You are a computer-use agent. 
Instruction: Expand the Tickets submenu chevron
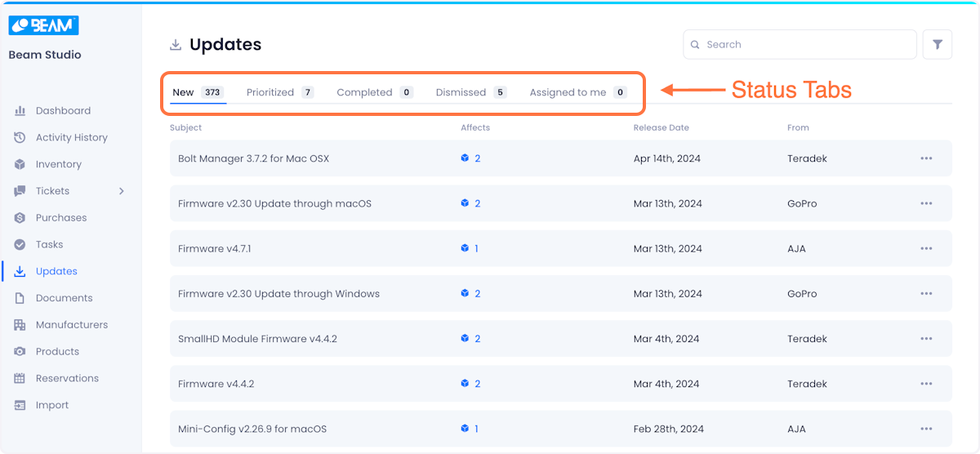pyautogui.click(x=122, y=191)
